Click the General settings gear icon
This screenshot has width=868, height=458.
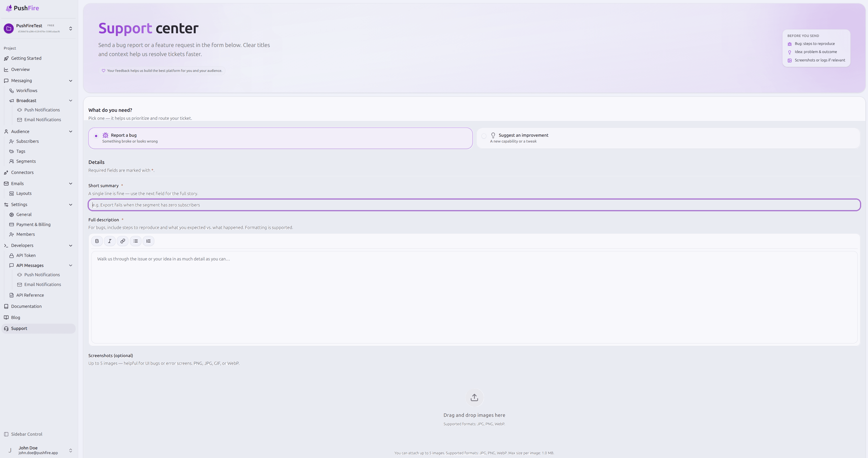coord(11,215)
